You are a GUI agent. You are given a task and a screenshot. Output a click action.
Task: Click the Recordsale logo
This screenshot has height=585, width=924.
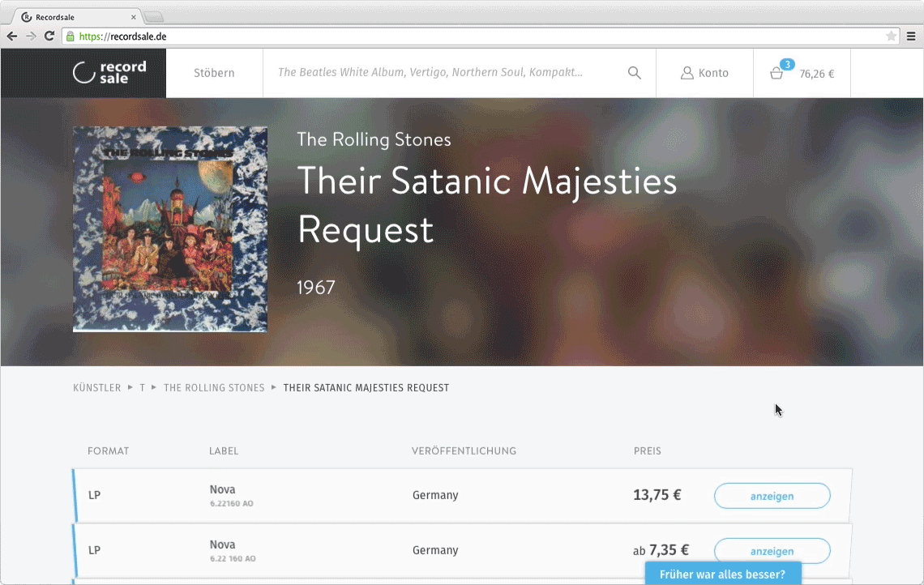pyautogui.click(x=109, y=73)
